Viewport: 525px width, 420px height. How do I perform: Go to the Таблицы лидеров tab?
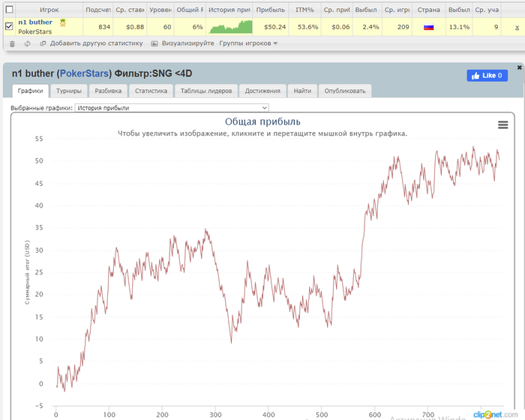click(206, 91)
